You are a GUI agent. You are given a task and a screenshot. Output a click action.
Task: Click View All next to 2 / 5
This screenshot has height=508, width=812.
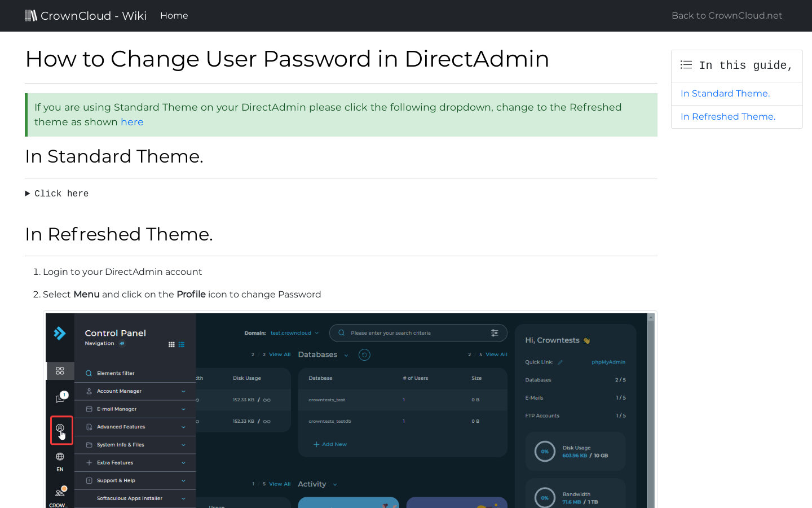coord(497,355)
